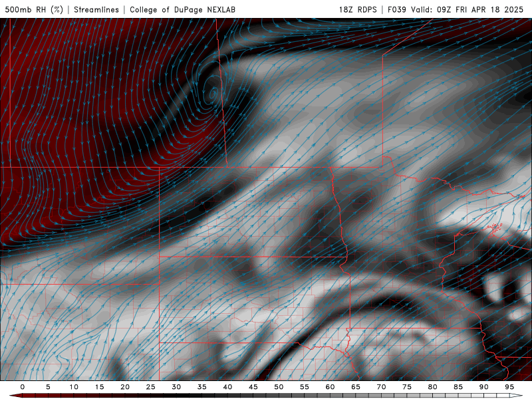
Task: Click the '60' value on color scale
Action: 330,387
